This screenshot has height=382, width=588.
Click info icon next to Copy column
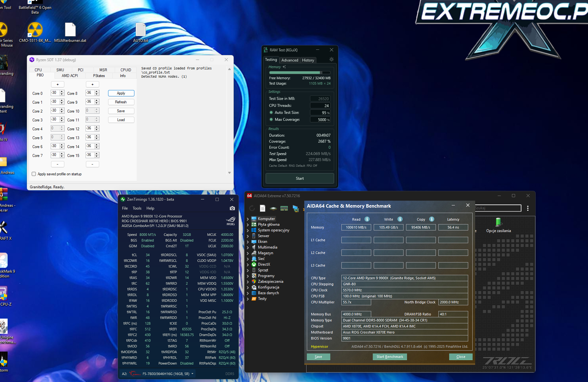click(431, 219)
